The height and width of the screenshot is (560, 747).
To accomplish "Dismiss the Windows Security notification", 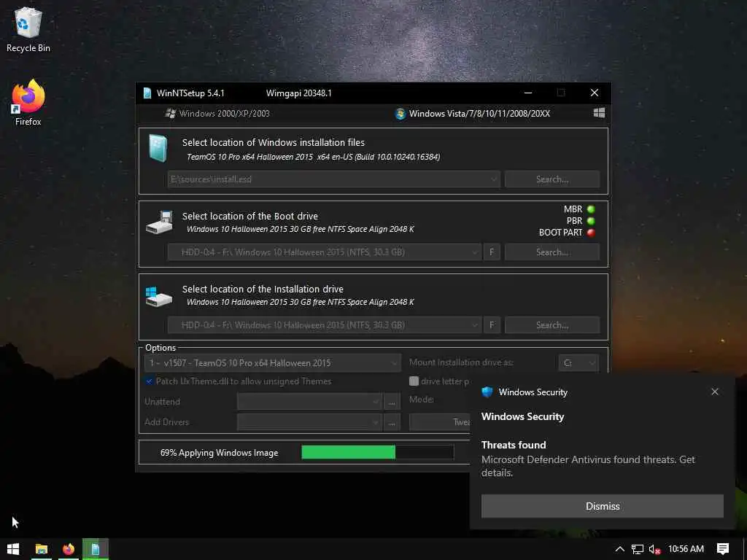I will point(602,506).
